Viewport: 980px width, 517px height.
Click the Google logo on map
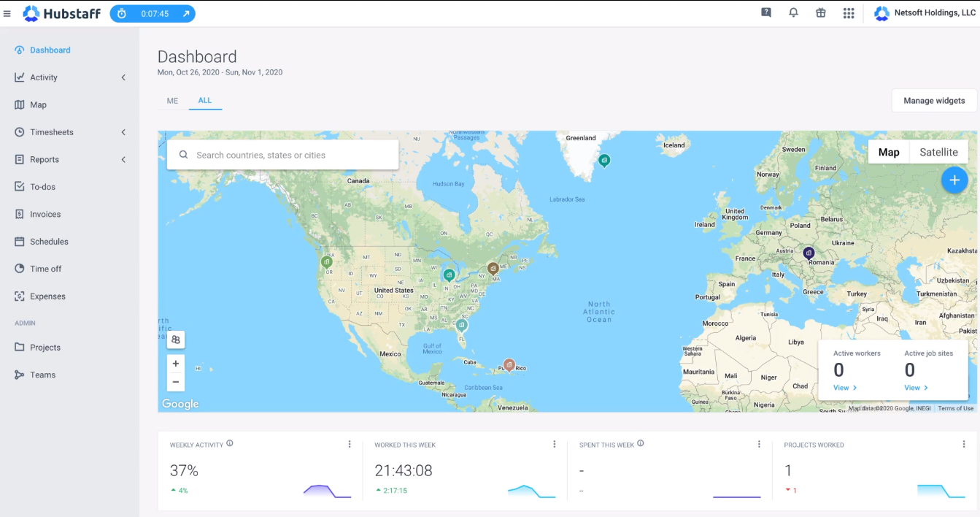click(x=180, y=404)
